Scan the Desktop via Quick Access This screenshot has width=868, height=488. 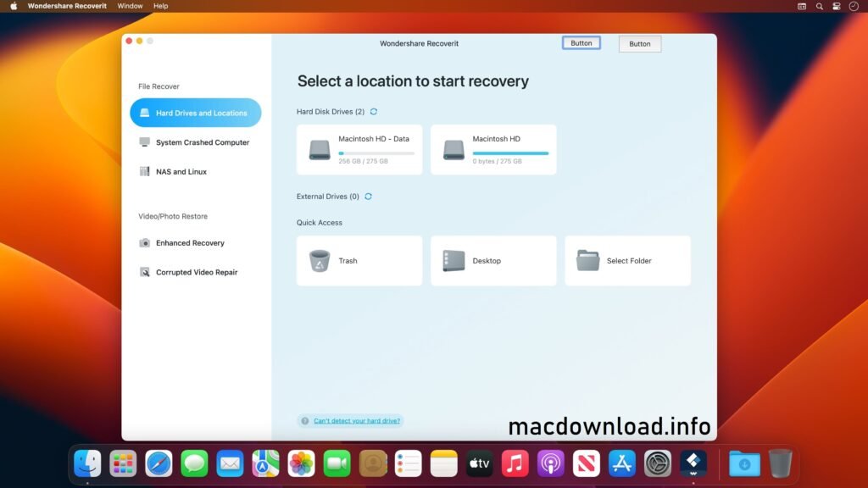click(x=493, y=260)
